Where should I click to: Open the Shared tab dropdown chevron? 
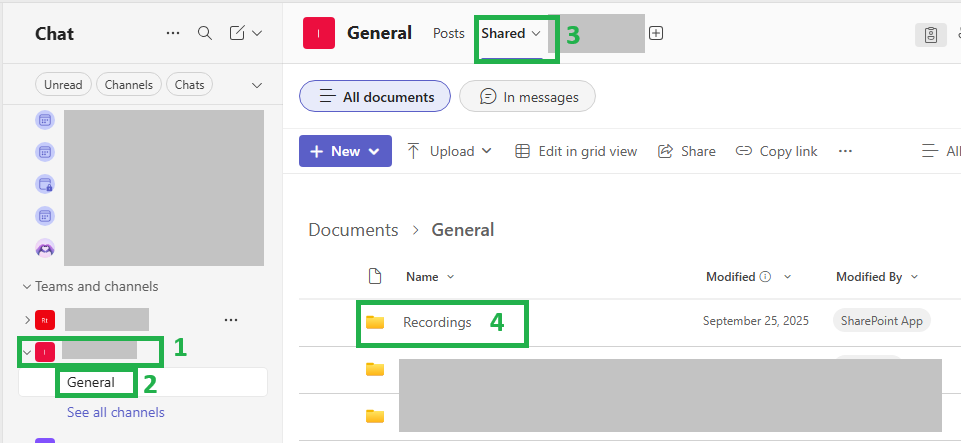[x=536, y=33]
